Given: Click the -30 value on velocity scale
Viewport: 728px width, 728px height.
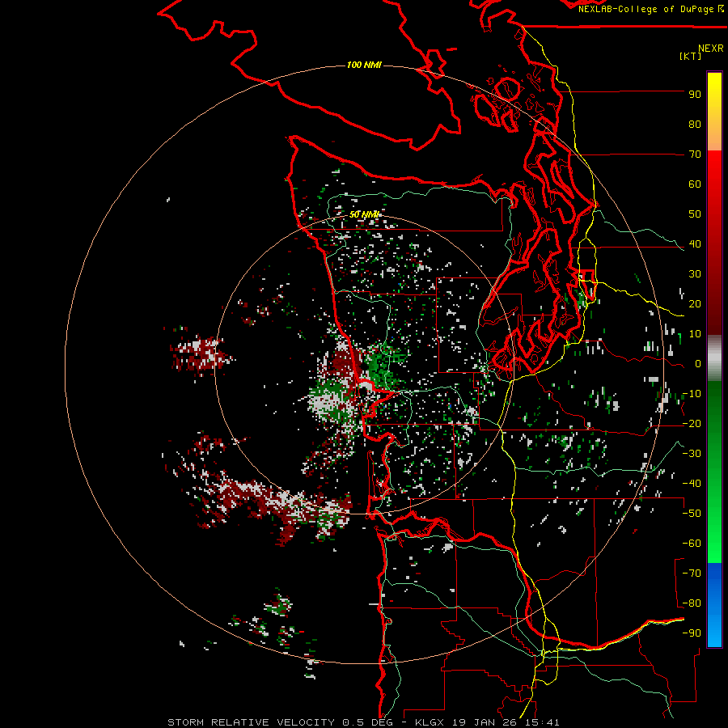Looking at the screenshot, I should (x=692, y=454).
